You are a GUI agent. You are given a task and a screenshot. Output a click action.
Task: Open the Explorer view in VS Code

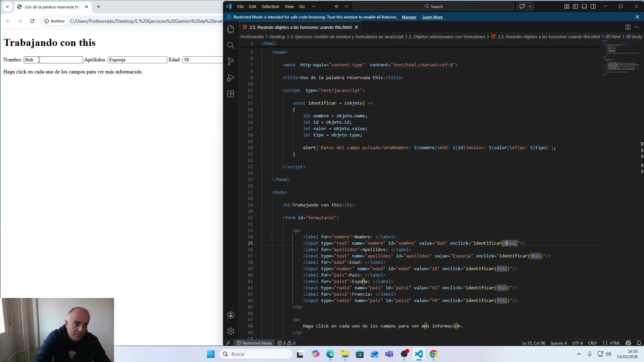[230, 29]
